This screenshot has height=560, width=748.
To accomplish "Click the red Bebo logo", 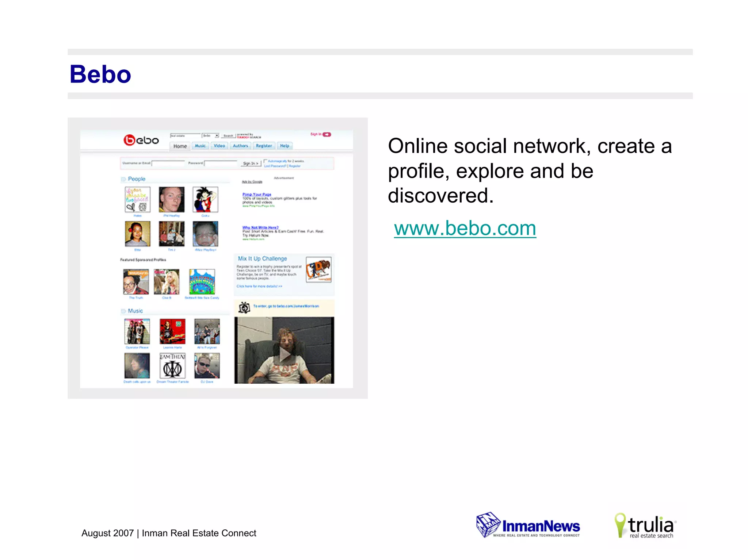I will pos(141,140).
